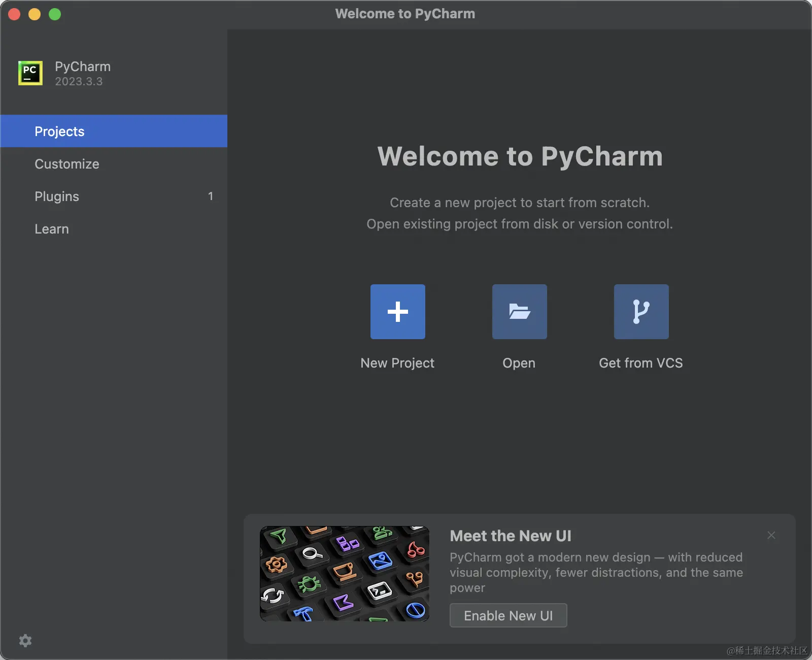Go to the Learn tab

pyautogui.click(x=114, y=228)
